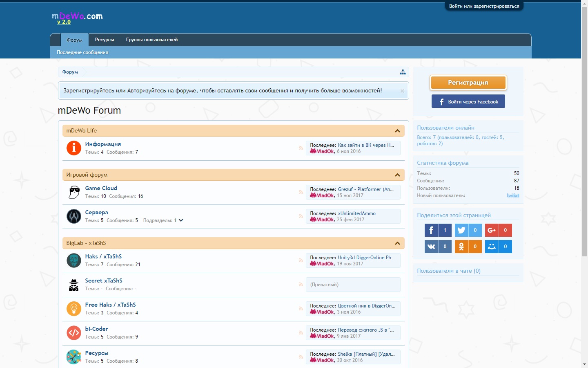
Task: Click the Ресурсы forum tools icon
Action: click(74, 357)
